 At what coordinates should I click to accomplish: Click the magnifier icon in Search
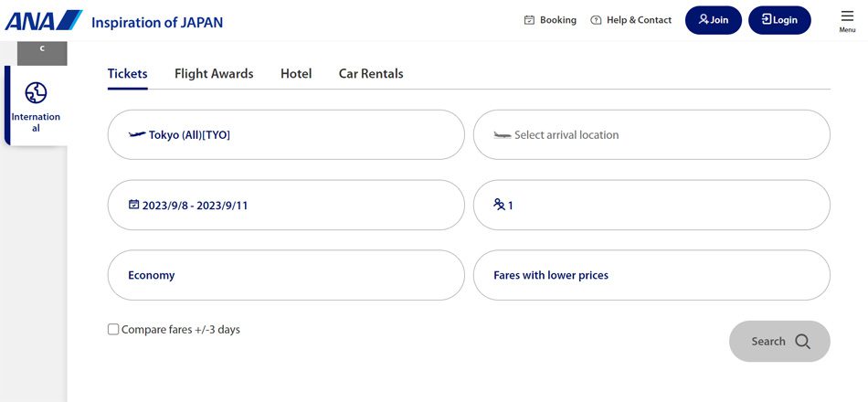pyautogui.click(x=803, y=341)
